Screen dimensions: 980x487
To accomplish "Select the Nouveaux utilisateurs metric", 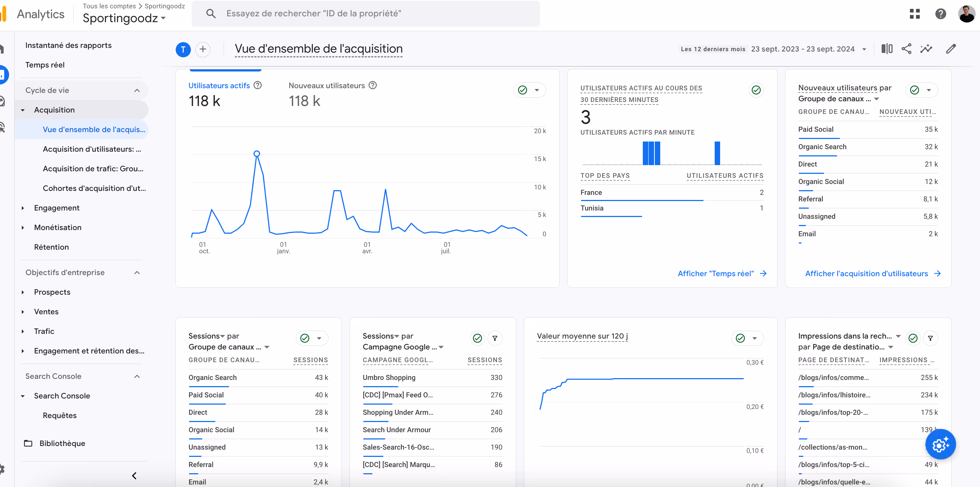I will (x=326, y=86).
